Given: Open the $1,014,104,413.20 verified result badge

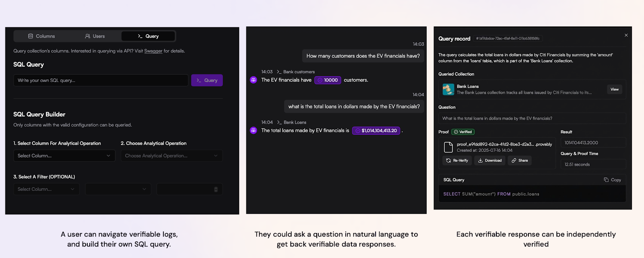Looking at the screenshot, I should pyautogui.click(x=376, y=131).
